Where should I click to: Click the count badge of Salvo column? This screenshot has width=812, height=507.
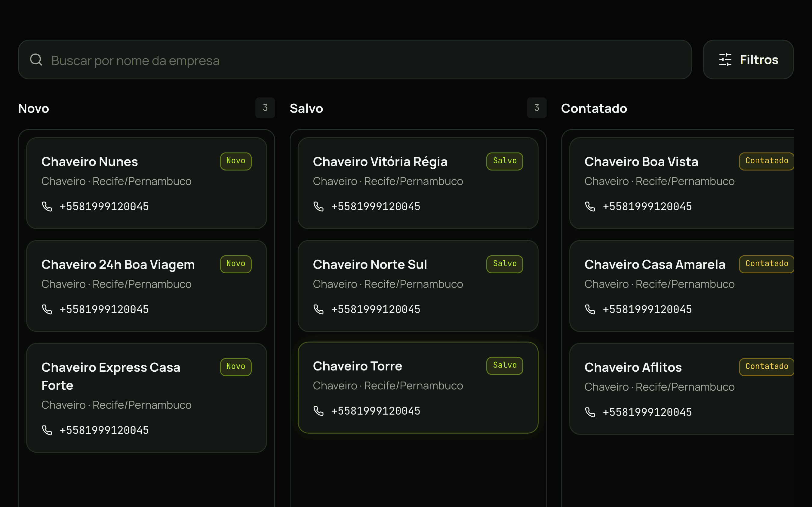coord(537,108)
